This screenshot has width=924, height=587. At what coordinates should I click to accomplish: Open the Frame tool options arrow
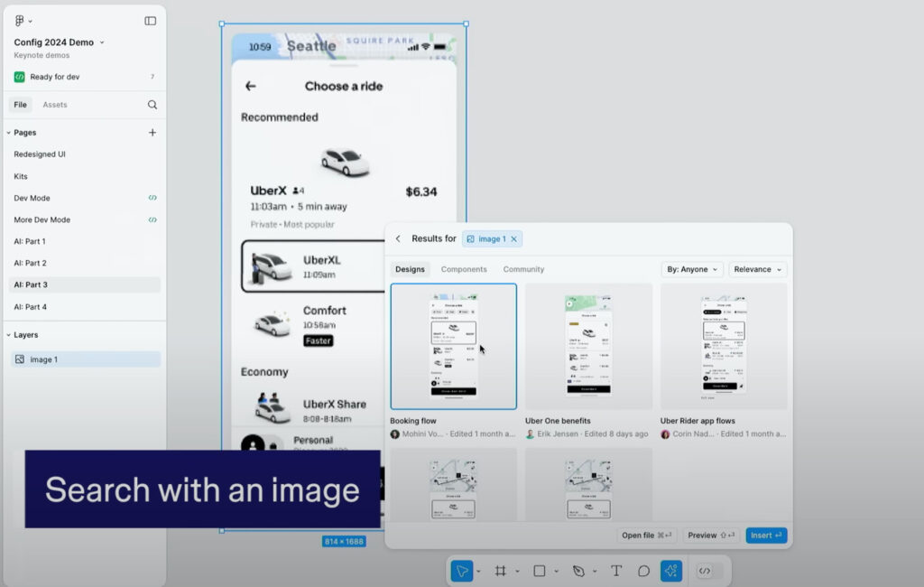[517, 571]
